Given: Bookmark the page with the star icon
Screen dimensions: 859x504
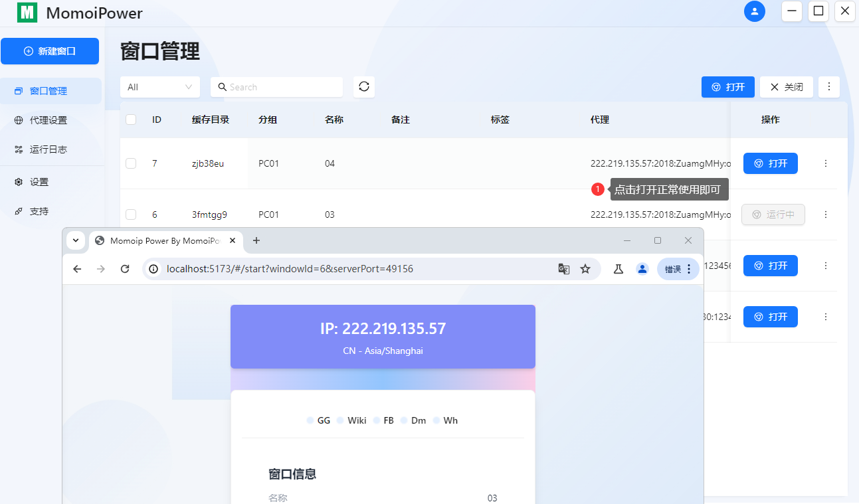Looking at the screenshot, I should pyautogui.click(x=585, y=268).
